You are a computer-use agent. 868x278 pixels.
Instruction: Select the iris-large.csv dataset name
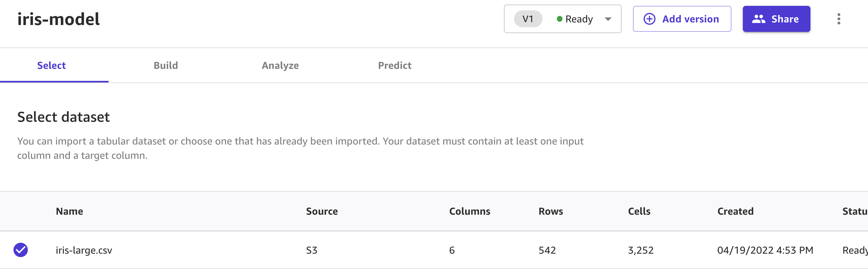tap(84, 250)
